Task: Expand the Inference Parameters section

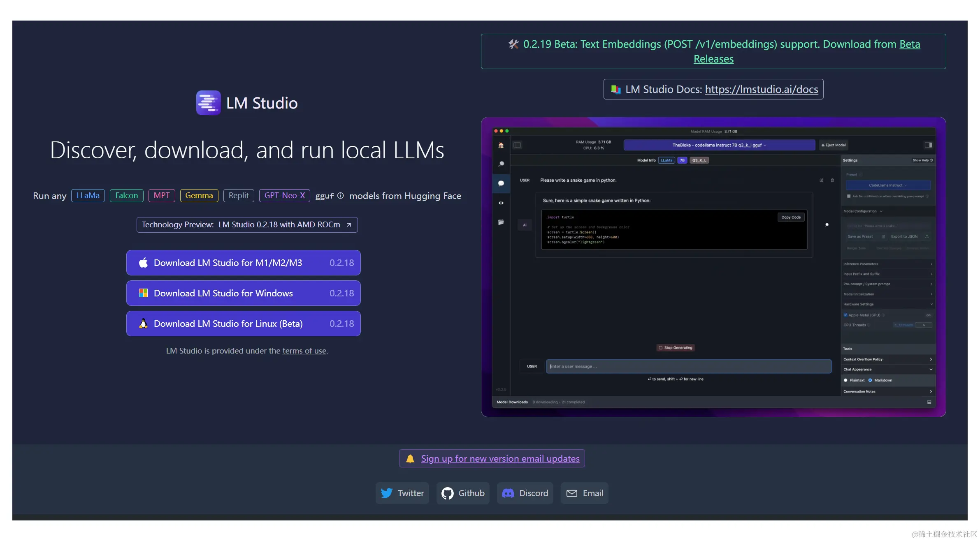Action: 887,264
